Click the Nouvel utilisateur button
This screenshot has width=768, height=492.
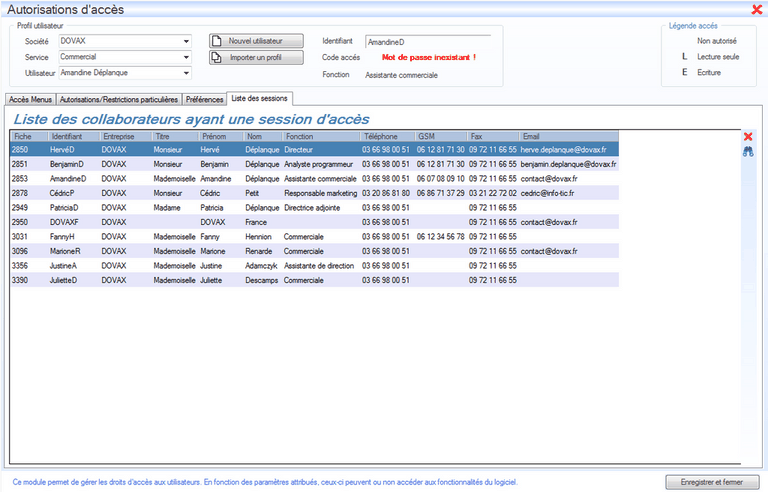click(x=256, y=41)
